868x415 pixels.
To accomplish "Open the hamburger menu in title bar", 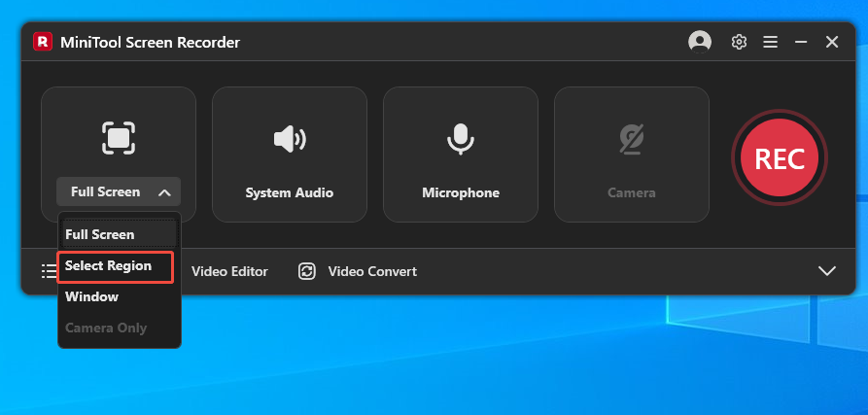I will tap(770, 42).
